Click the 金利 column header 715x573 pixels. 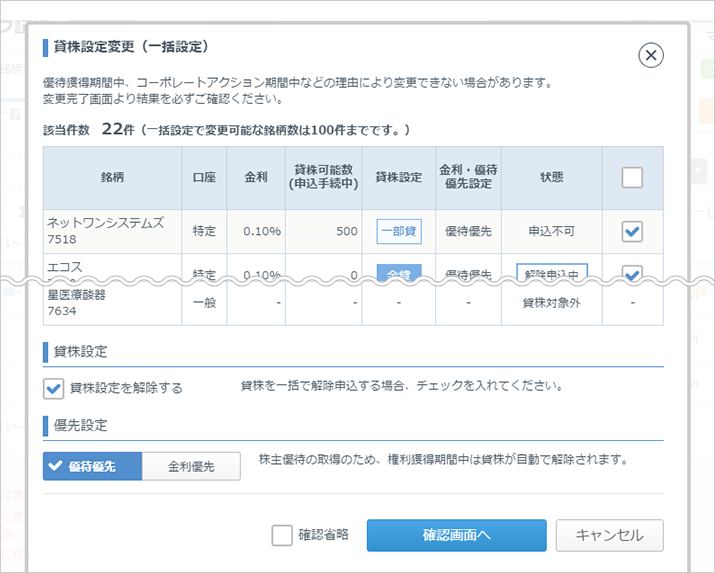[256, 178]
